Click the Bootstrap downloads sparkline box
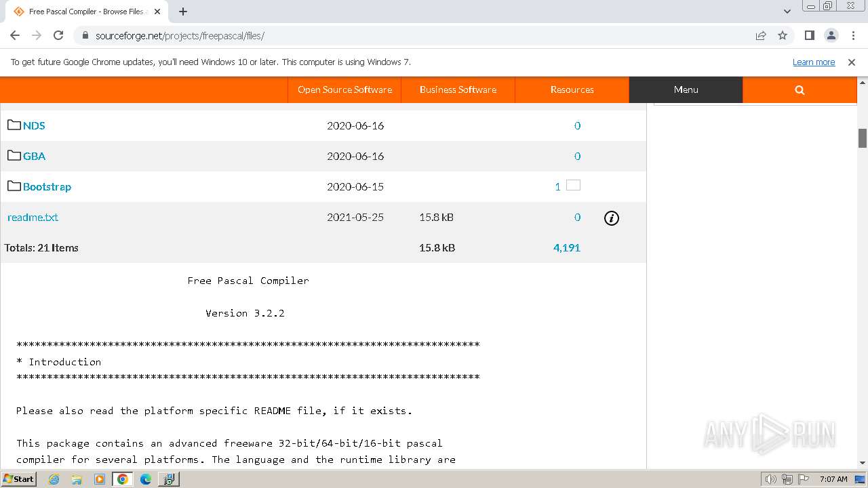 (x=573, y=185)
